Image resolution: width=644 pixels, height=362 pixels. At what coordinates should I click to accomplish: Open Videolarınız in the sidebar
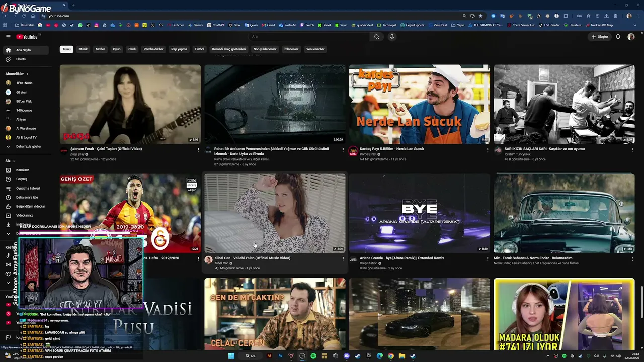(27, 215)
